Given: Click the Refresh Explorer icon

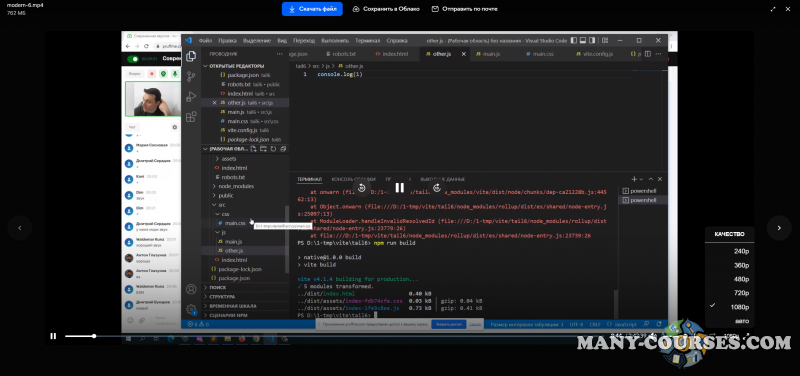Looking at the screenshot, I should pos(273,149).
